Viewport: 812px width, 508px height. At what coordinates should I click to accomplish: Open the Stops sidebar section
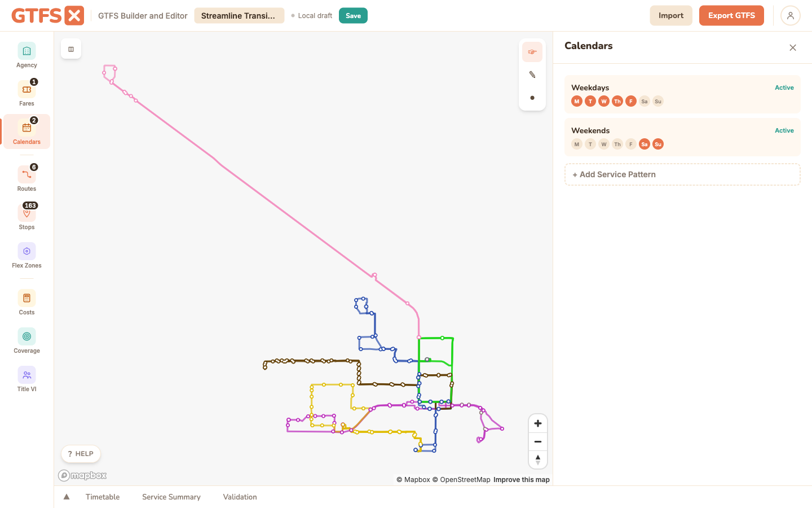27,217
